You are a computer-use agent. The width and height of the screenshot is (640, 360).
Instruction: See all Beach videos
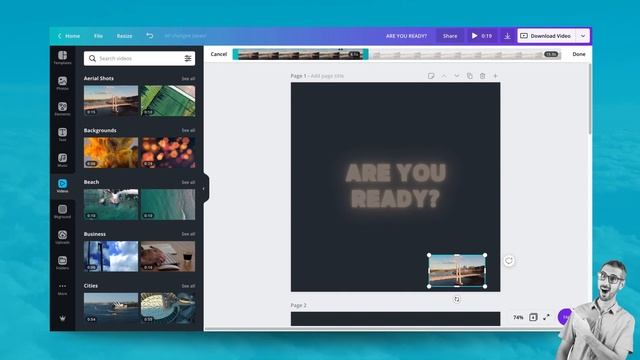(188, 182)
